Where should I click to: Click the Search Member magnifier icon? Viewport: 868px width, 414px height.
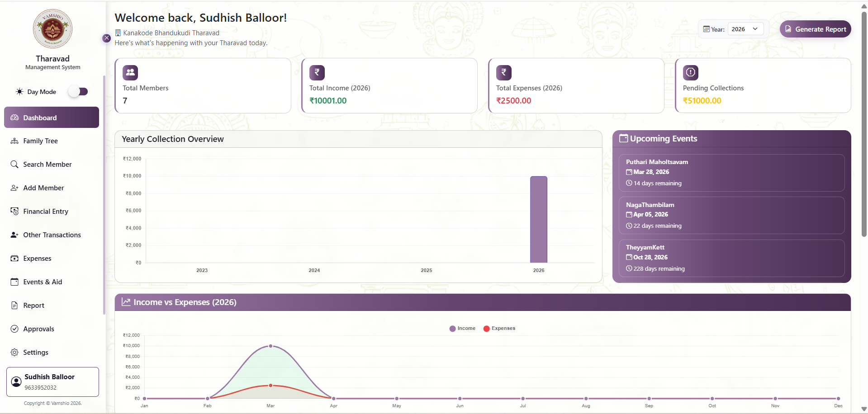pyautogui.click(x=14, y=165)
